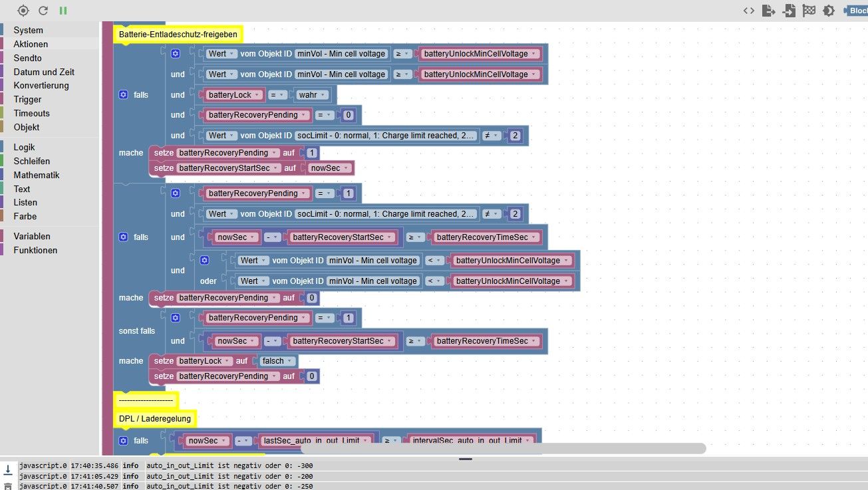Select the Funktionen toolbox category
This screenshot has height=490, width=868.
pyautogui.click(x=35, y=250)
